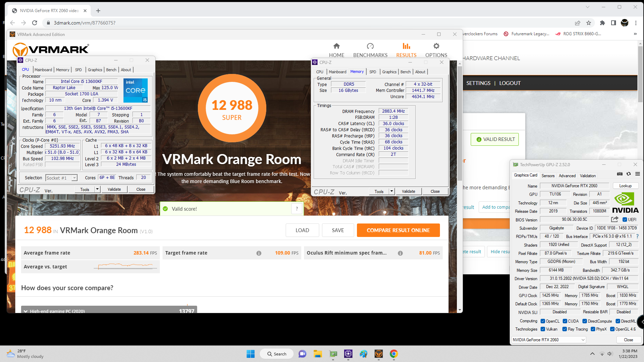Switch to Sensors tab in GPU-Z
This screenshot has height=362, width=644.
click(x=548, y=175)
